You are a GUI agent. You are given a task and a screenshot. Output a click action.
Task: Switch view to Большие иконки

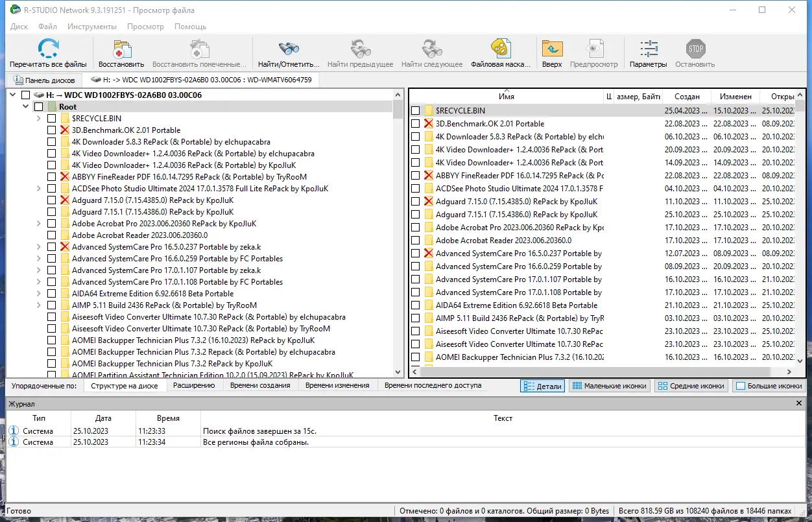[769, 386]
